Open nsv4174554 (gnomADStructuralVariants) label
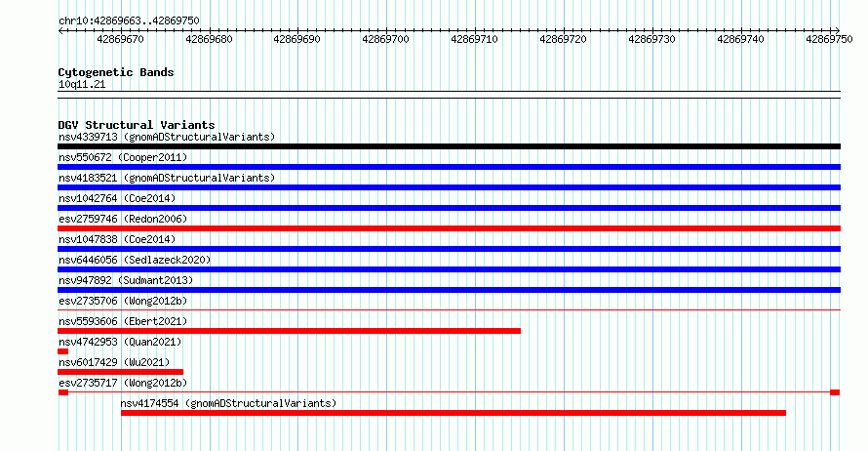 coord(228,403)
